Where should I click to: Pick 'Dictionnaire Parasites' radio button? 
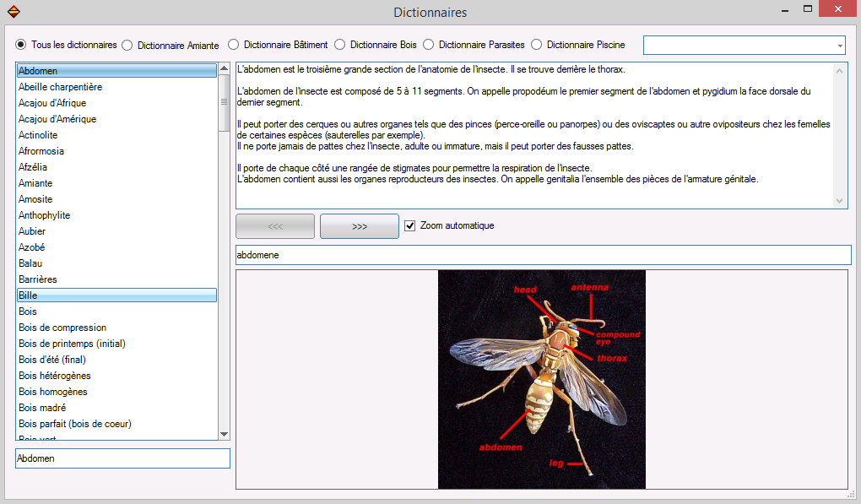point(429,45)
